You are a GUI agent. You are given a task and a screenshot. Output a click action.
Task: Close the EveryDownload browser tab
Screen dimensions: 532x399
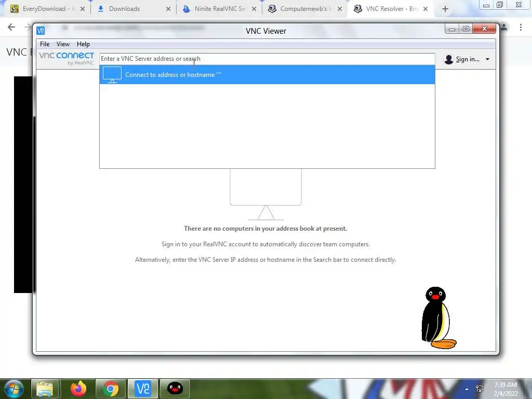pyautogui.click(x=83, y=9)
